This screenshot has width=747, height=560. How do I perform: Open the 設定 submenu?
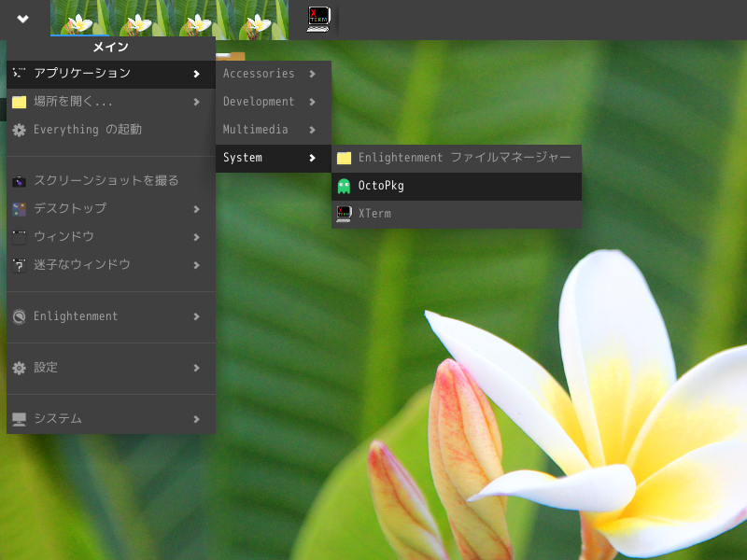pyautogui.click(x=111, y=368)
